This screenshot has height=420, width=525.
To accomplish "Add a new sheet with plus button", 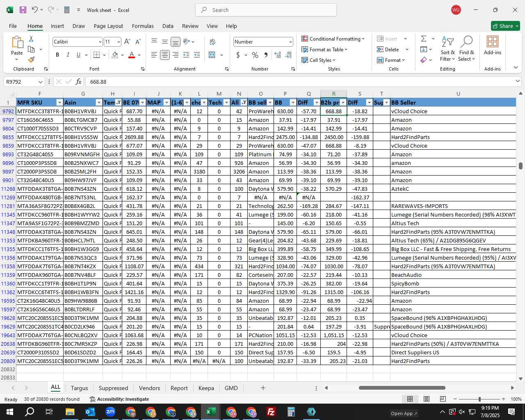I will tap(263, 388).
